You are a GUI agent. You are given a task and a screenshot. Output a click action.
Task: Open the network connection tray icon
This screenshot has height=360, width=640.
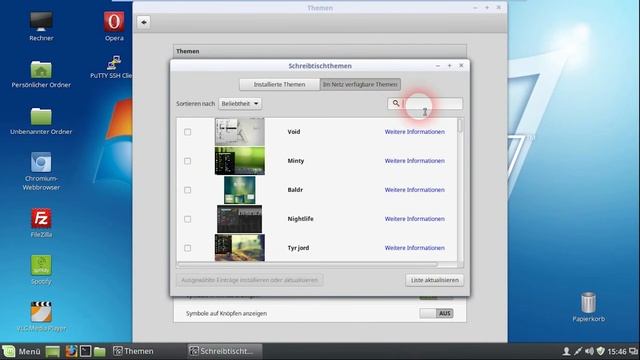578,351
